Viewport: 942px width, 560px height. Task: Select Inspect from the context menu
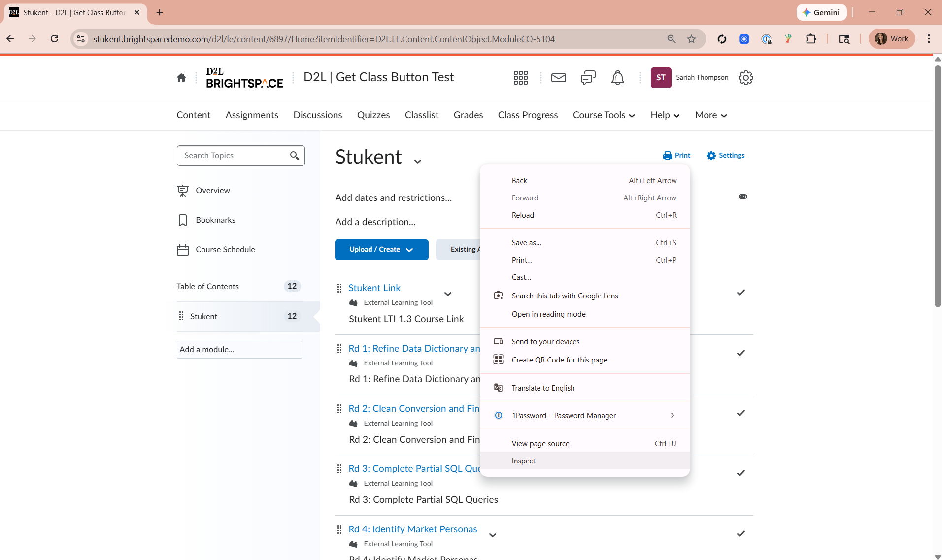click(x=523, y=461)
